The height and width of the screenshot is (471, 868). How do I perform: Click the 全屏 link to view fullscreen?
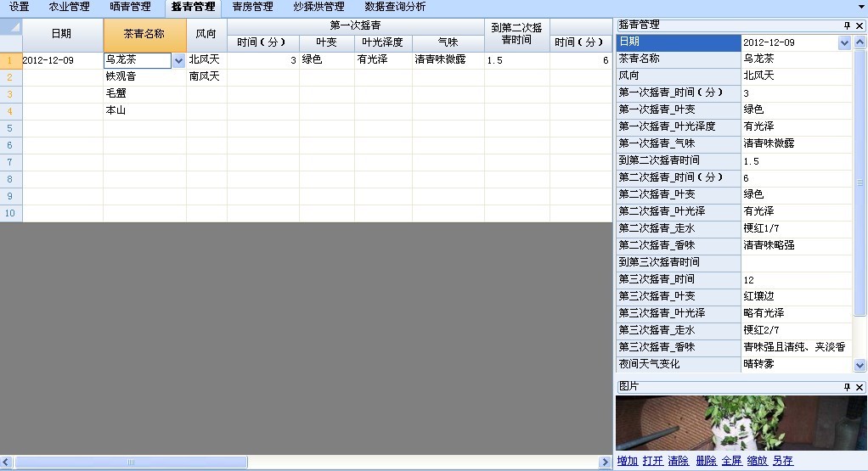click(x=731, y=461)
